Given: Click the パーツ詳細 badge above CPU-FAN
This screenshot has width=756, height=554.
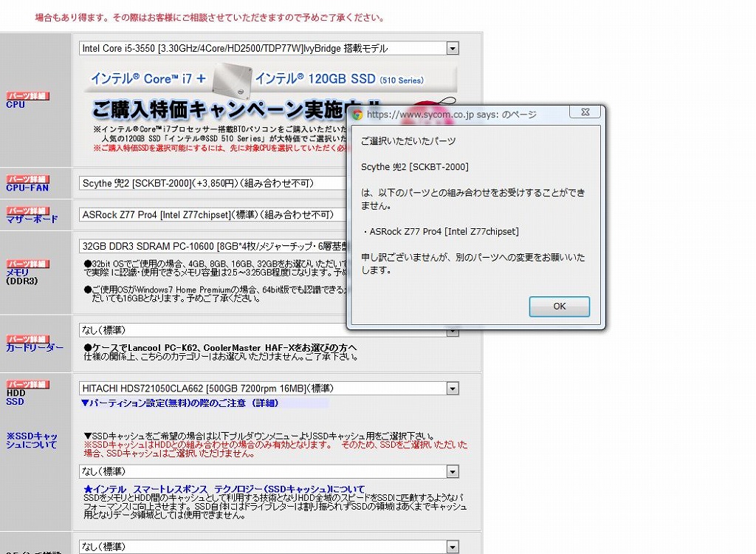Looking at the screenshot, I should coord(27,179).
